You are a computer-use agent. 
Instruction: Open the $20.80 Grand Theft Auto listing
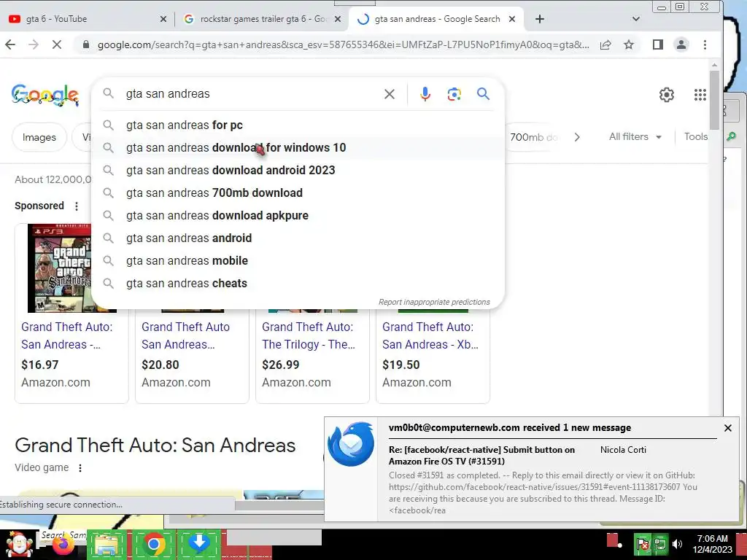click(x=185, y=335)
